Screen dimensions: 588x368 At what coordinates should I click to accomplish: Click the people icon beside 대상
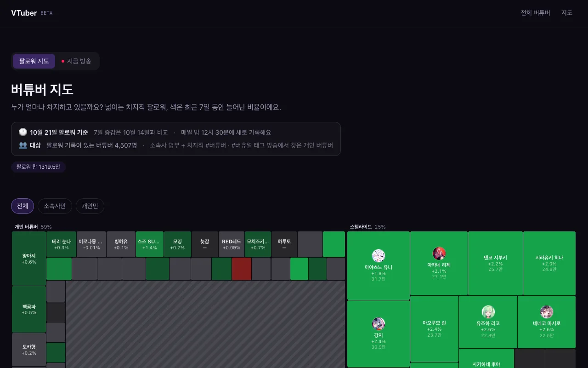[23, 145]
